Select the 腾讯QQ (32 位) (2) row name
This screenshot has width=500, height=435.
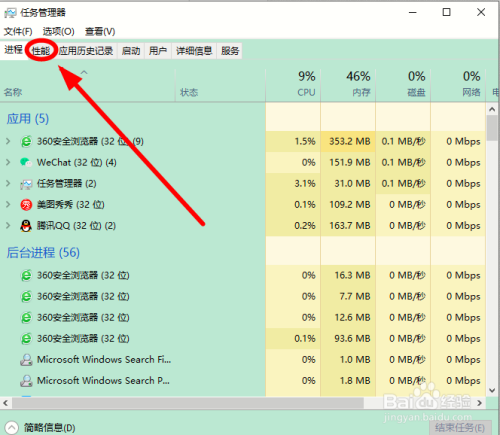pyautogui.click(x=76, y=226)
